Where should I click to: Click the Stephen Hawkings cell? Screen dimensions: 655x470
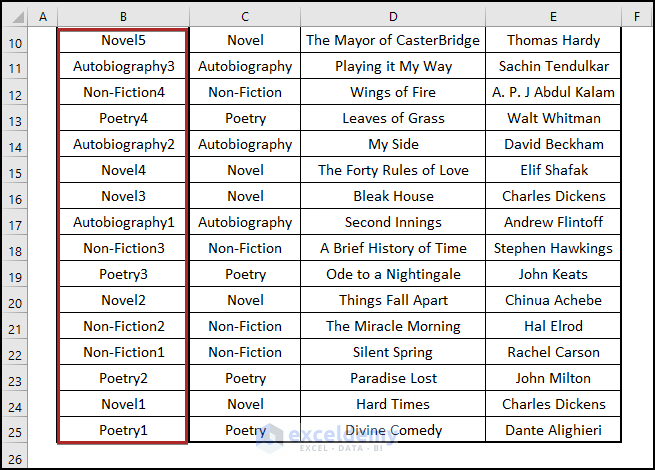[553, 249]
